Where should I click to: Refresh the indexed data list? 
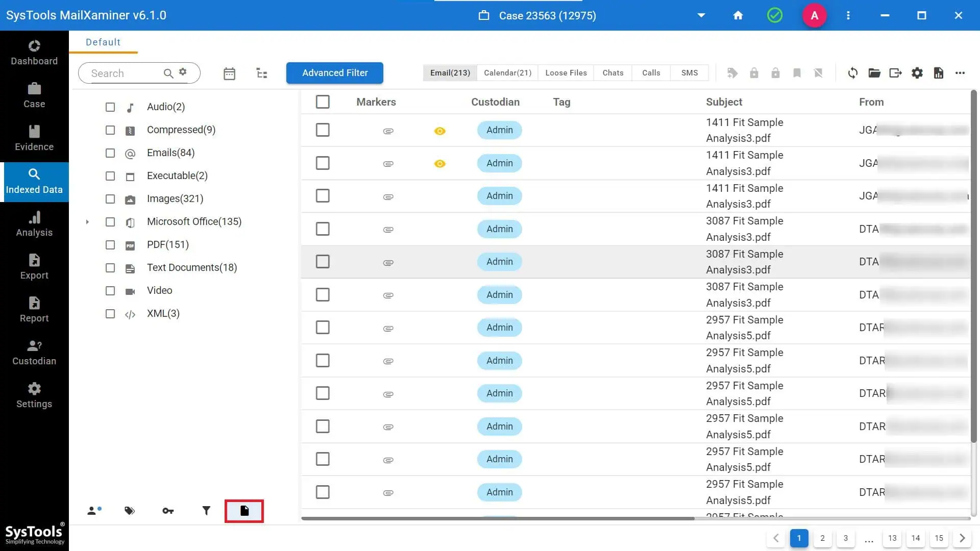pos(853,73)
